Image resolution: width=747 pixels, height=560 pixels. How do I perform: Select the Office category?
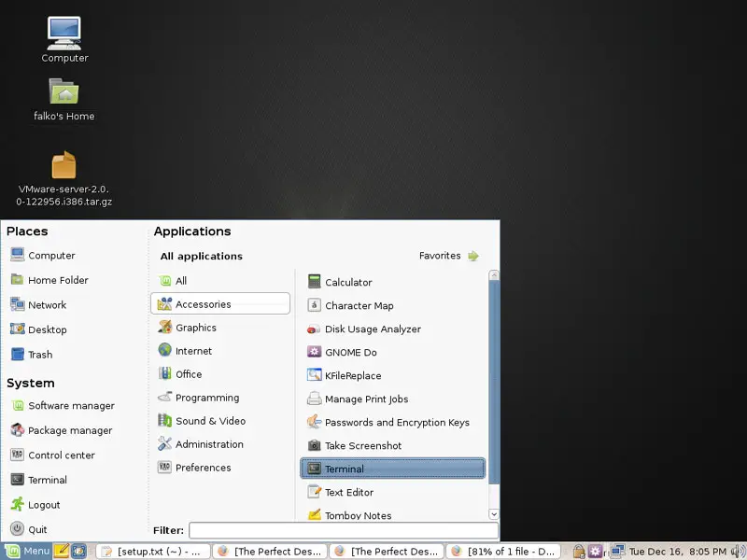220,374
